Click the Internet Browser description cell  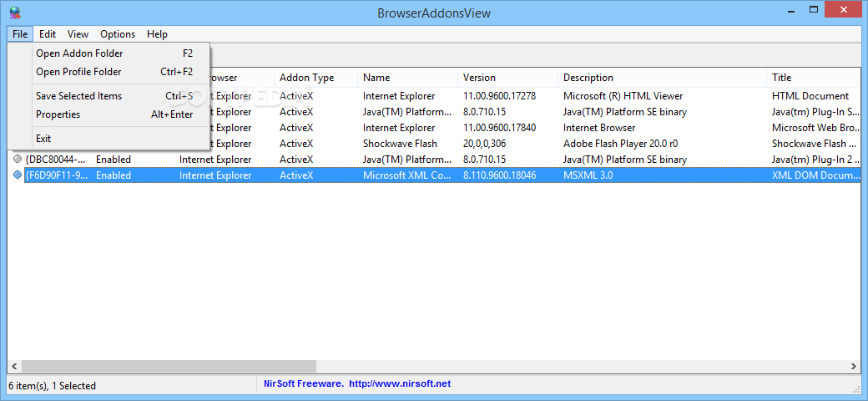(599, 128)
